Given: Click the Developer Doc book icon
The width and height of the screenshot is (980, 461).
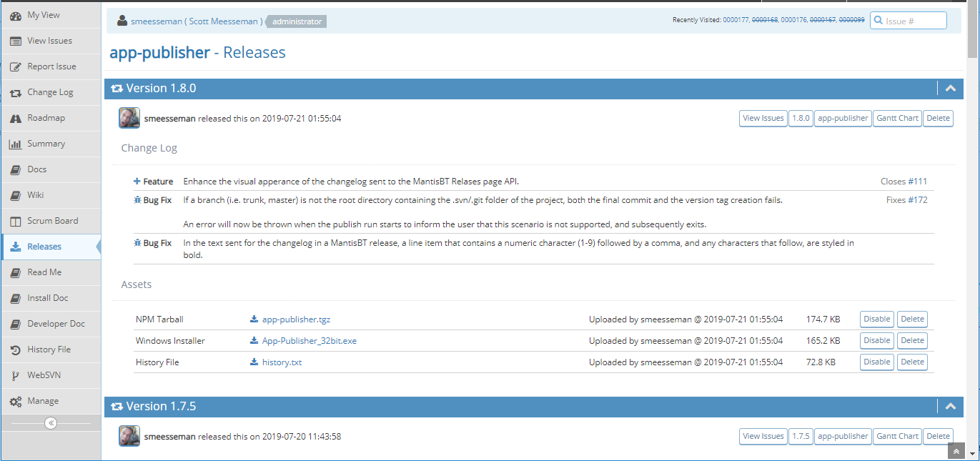Looking at the screenshot, I should click(x=15, y=324).
